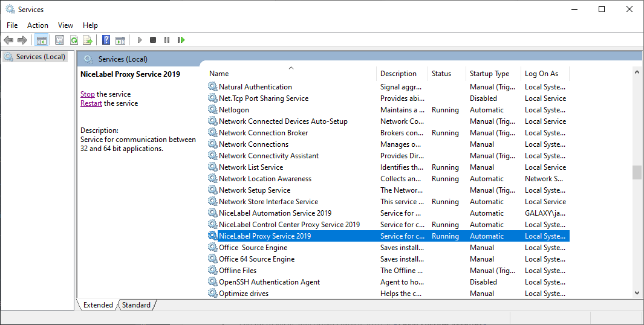Click the Stop the service link
Viewport: 644px width, 325px height.
(88, 94)
